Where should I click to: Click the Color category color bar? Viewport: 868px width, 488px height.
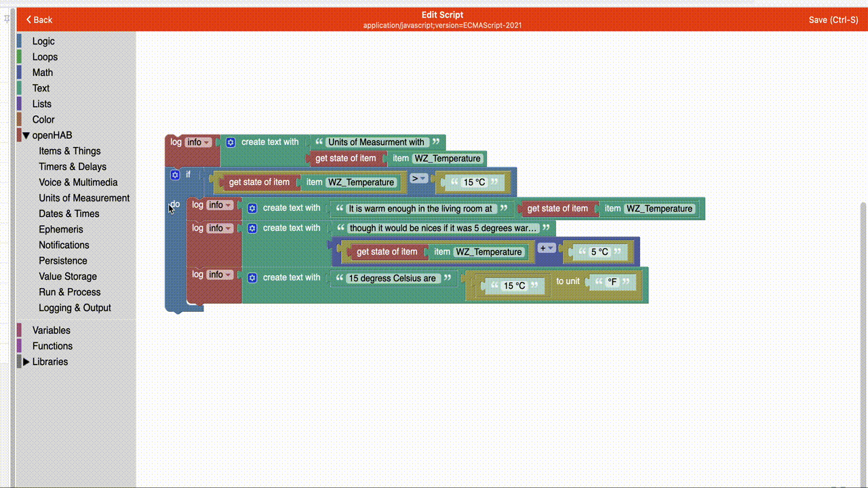point(20,119)
